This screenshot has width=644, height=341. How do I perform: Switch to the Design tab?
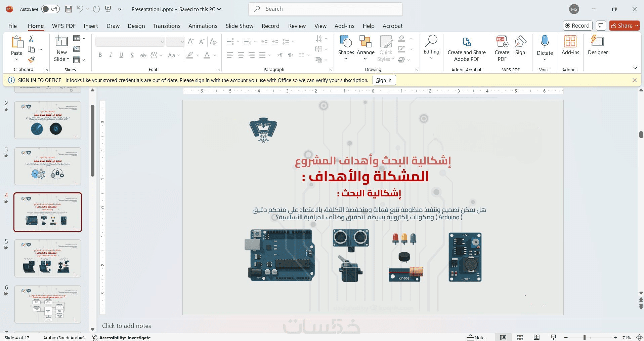click(136, 26)
